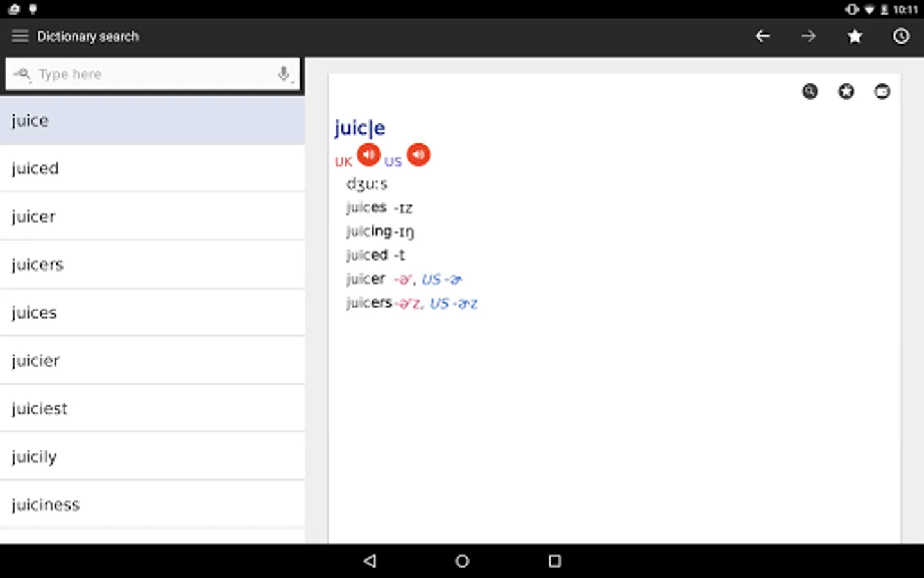Open history with the clock icon
Screen dimensions: 924x578
[x=901, y=36]
